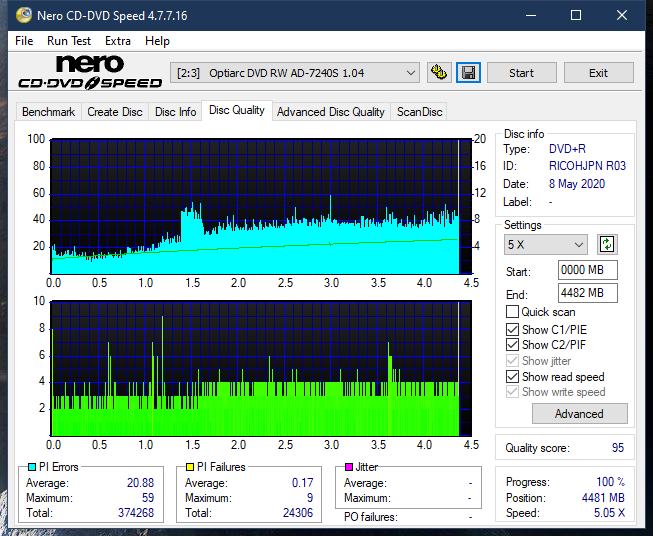Click the PO failures label
653x536 pixels.
[x=371, y=517]
